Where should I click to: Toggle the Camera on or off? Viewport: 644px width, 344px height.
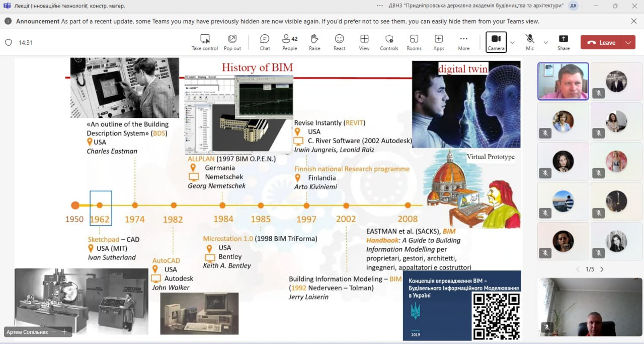tap(496, 39)
